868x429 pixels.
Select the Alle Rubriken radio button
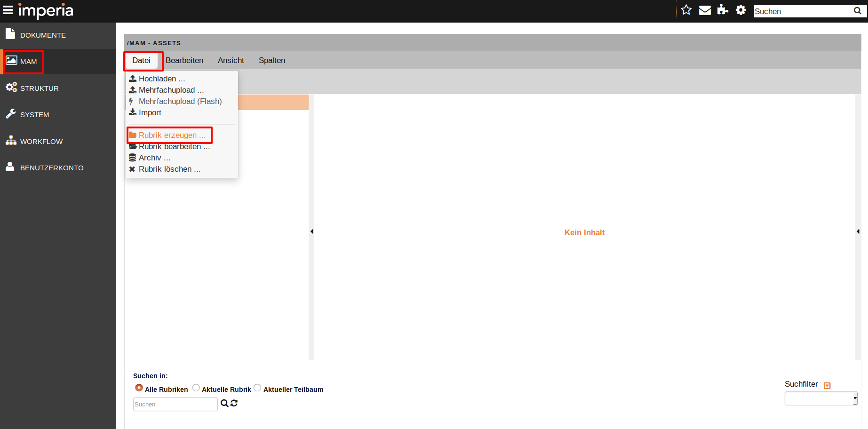click(x=139, y=388)
